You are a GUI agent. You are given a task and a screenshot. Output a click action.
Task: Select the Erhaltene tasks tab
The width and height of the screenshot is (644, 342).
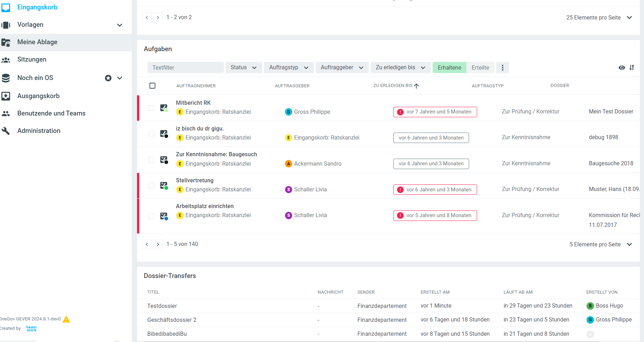click(x=449, y=67)
